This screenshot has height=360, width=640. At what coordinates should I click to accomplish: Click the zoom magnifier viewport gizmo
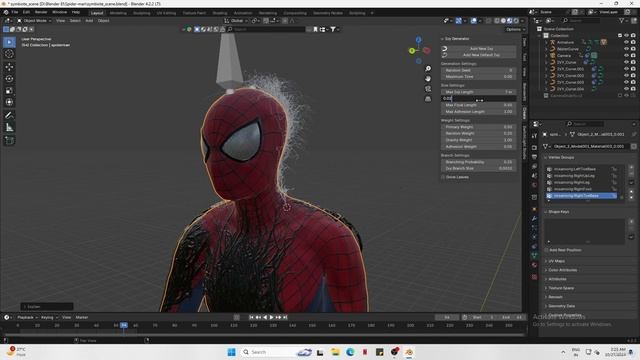point(428,69)
